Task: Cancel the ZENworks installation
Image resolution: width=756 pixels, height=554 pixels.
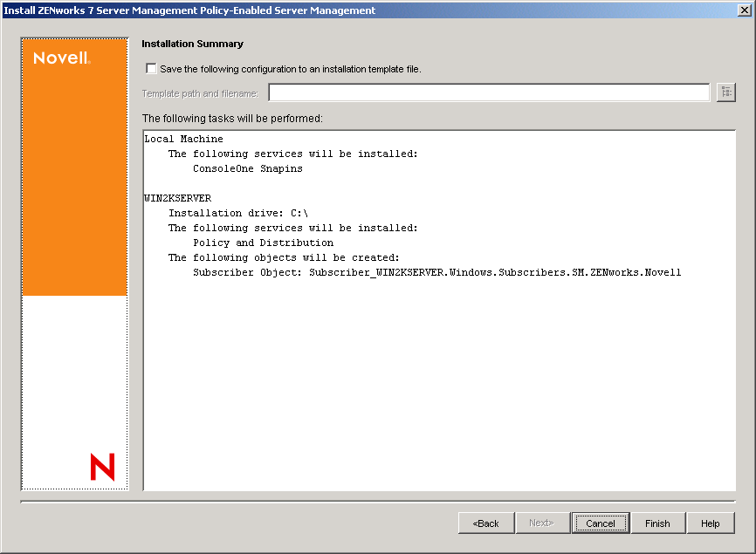Action: click(x=601, y=523)
